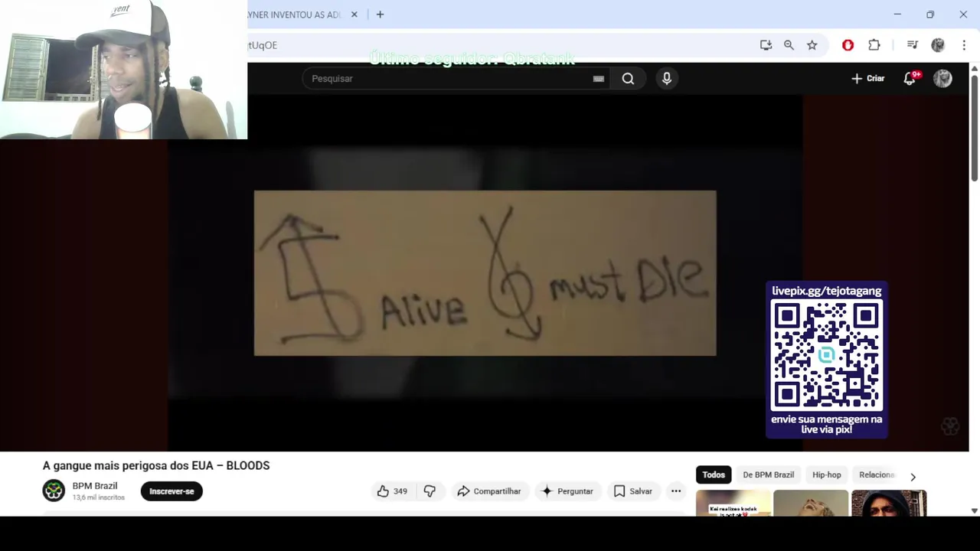Viewport: 980px width, 551px height.
Task: Open Chrome three-dot menu
Action: (964, 45)
